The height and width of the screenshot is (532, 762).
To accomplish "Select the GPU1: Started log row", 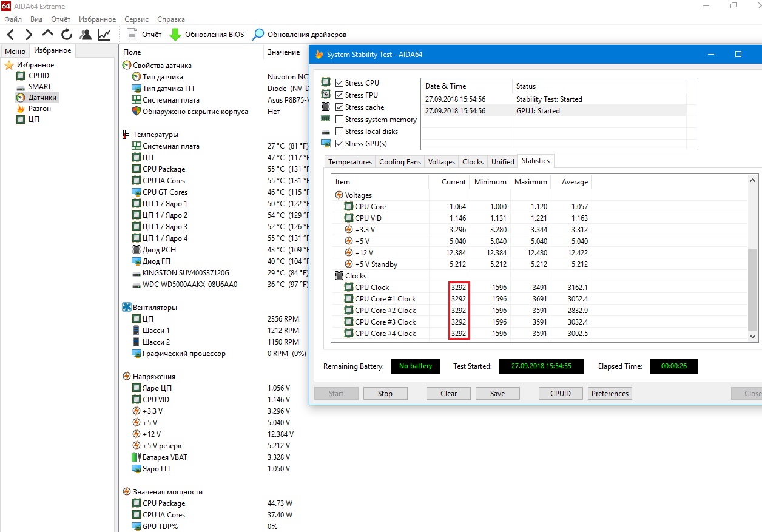I will [554, 111].
